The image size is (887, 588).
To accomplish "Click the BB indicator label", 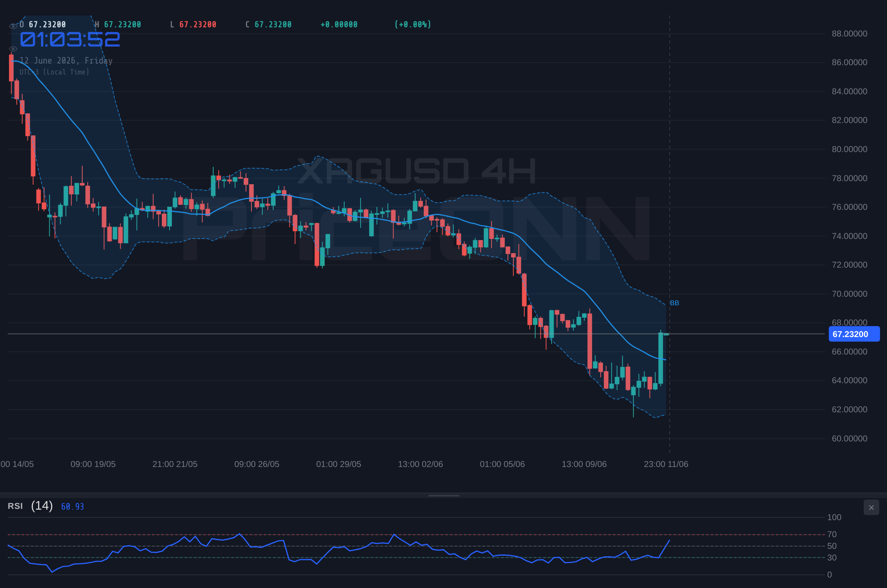I will click(674, 303).
